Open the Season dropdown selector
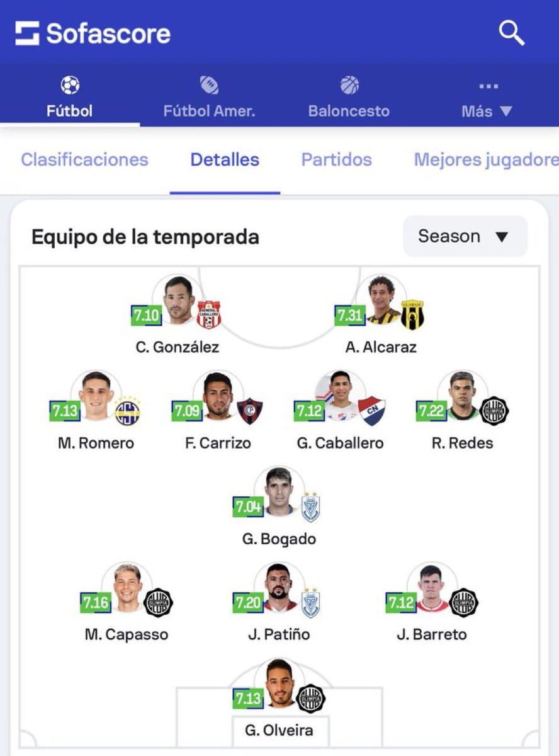 [x=465, y=236]
